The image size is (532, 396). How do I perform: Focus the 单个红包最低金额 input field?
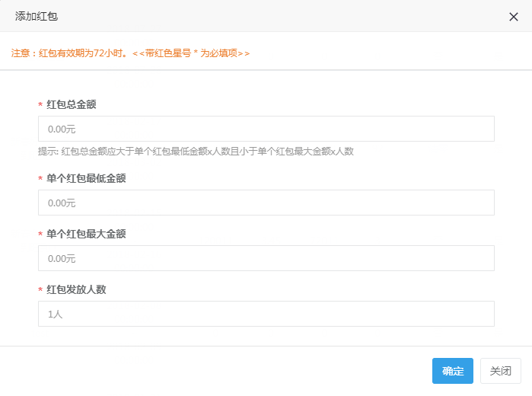(266, 203)
